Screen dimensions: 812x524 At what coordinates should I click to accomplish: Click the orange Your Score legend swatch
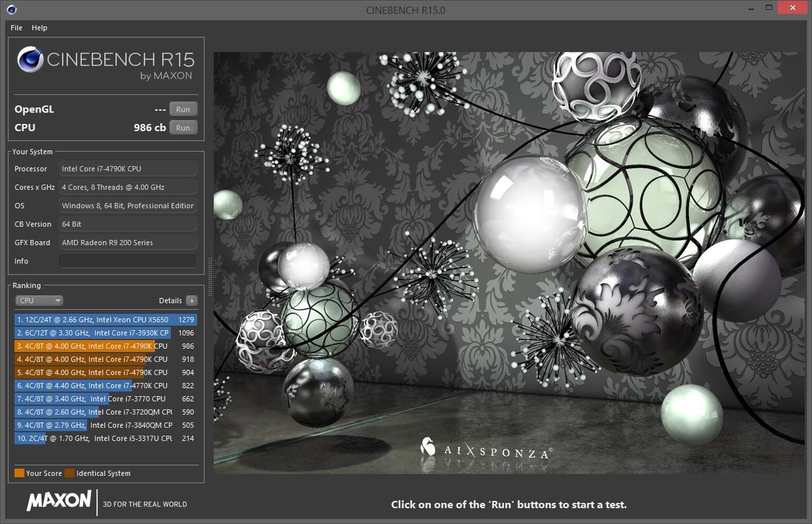pyautogui.click(x=19, y=473)
